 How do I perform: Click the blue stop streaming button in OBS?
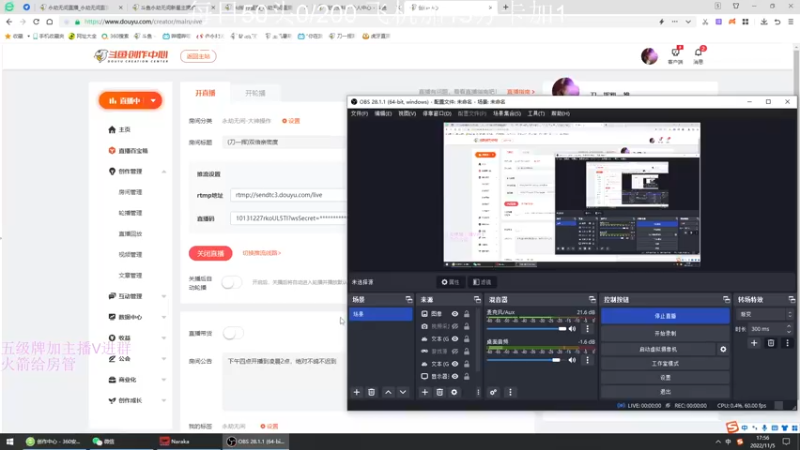[665, 316]
